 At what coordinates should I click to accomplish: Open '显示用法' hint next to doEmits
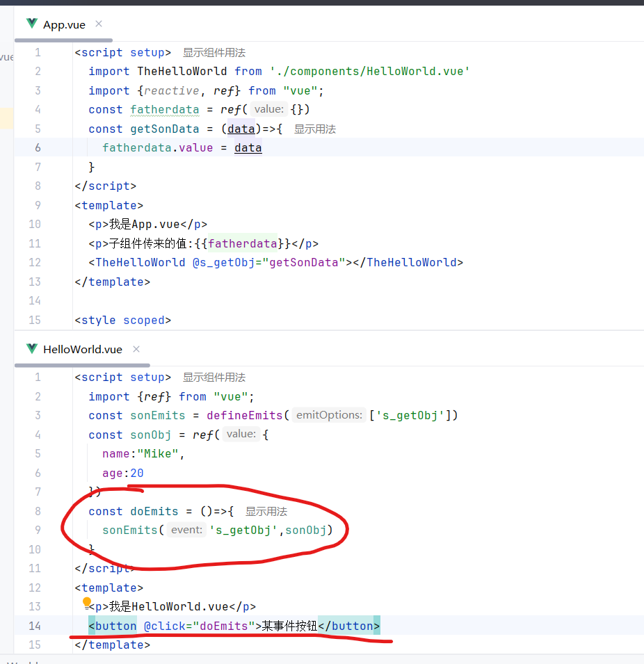pyautogui.click(x=266, y=512)
